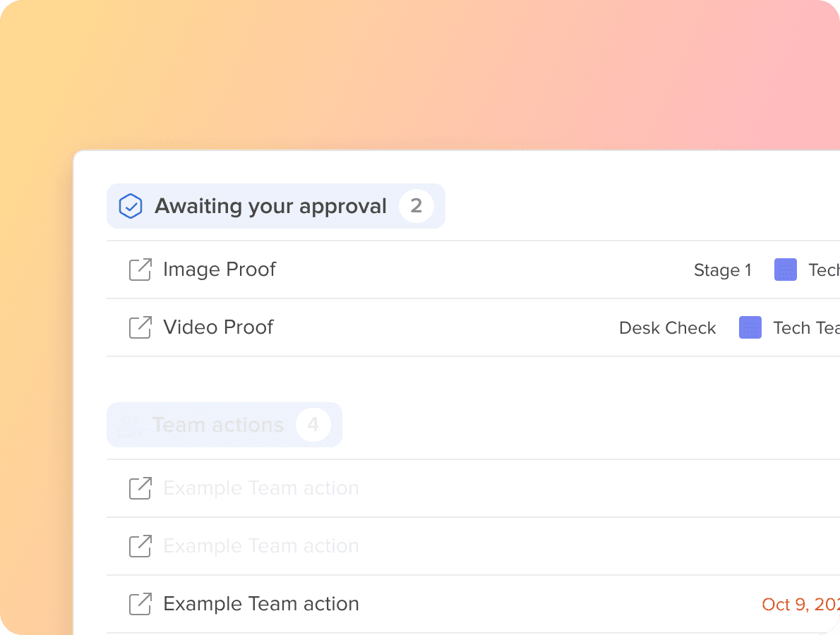Click the purple team swatch beside Stage 1

pyautogui.click(x=786, y=270)
